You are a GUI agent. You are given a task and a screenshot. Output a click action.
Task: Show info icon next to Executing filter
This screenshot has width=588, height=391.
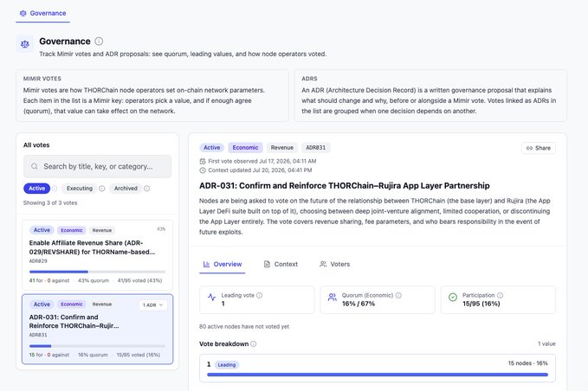point(102,189)
